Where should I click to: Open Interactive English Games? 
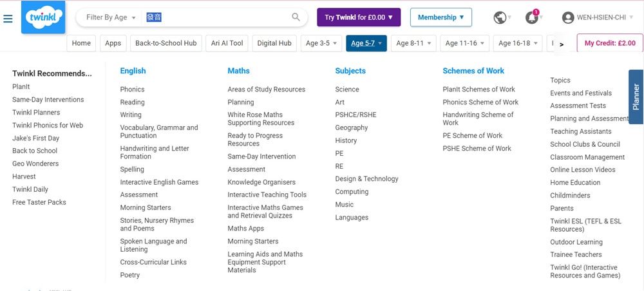coord(159,182)
